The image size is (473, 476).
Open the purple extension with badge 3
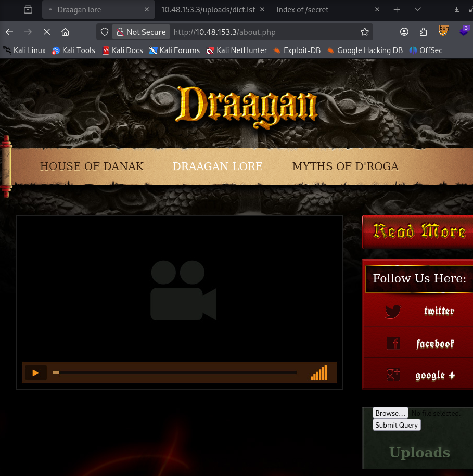click(464, 31)
